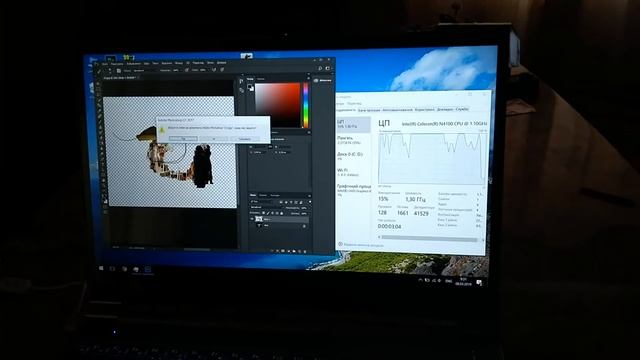Screen dimensions: 640x360
Task: Toggle the brush settings panel icon
Action: coord(119,71)
